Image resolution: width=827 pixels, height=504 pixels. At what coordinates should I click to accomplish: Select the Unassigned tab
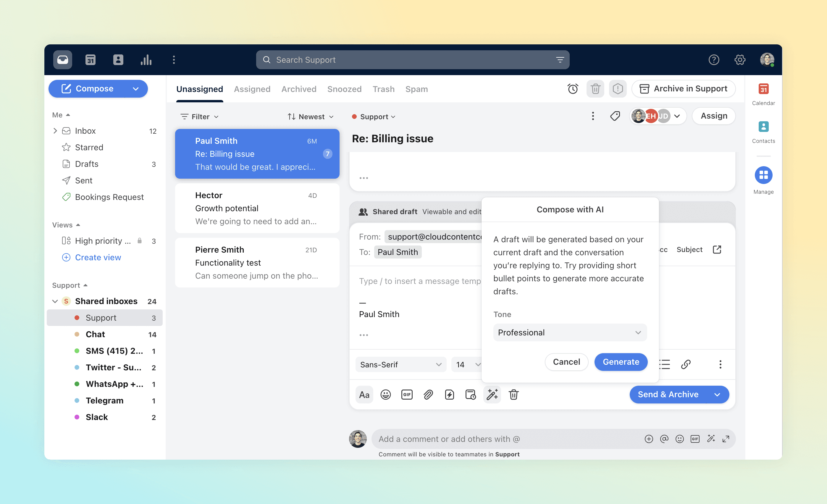(200, 89)
